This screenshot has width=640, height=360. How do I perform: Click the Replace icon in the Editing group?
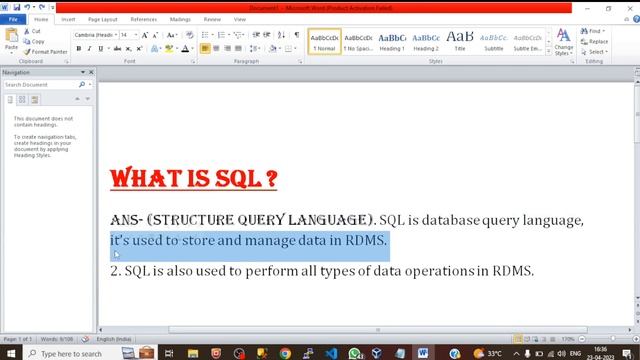[x=584, y=42]
